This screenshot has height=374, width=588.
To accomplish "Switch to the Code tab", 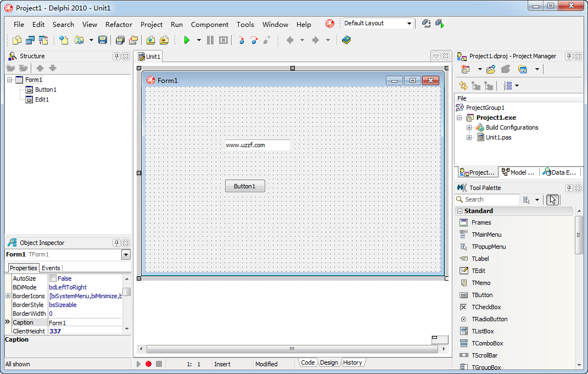I will pyautogui.click(x=308, y=363).
